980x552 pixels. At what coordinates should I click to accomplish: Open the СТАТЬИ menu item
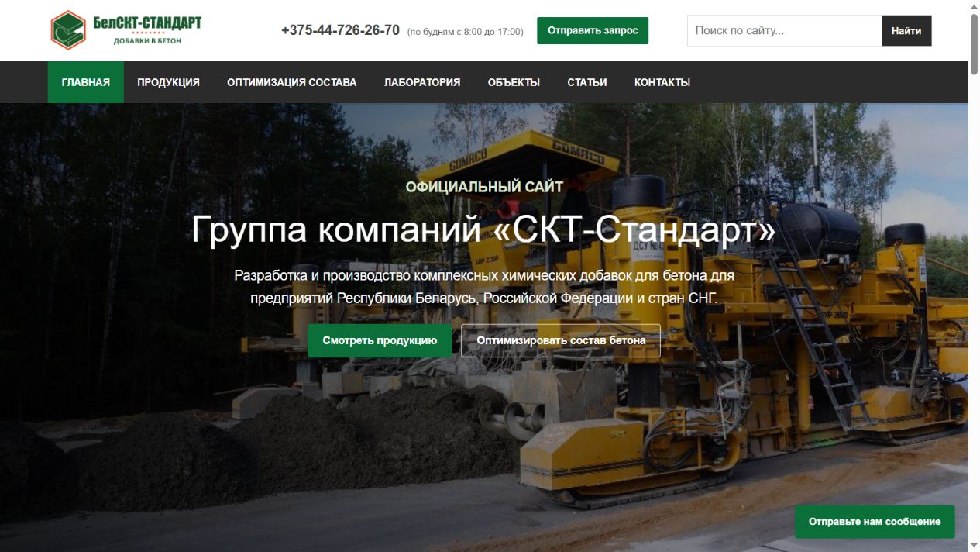(x=587, y=82)
